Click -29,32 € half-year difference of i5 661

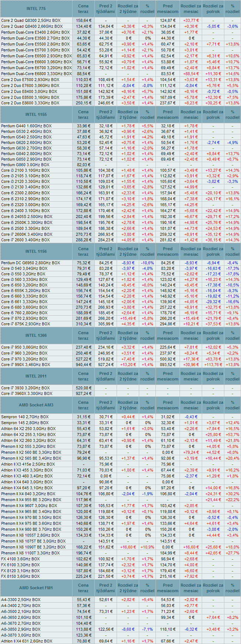pyautogui.click(x=213, y=302)
